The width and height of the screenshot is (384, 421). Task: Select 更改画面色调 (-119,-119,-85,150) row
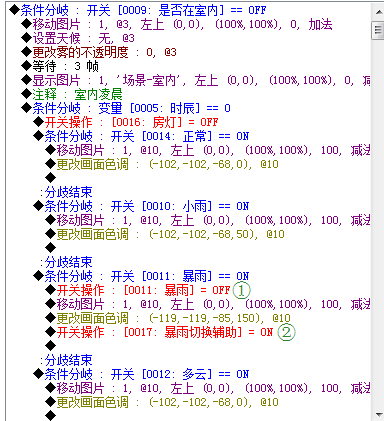click(x=168, y=318)
